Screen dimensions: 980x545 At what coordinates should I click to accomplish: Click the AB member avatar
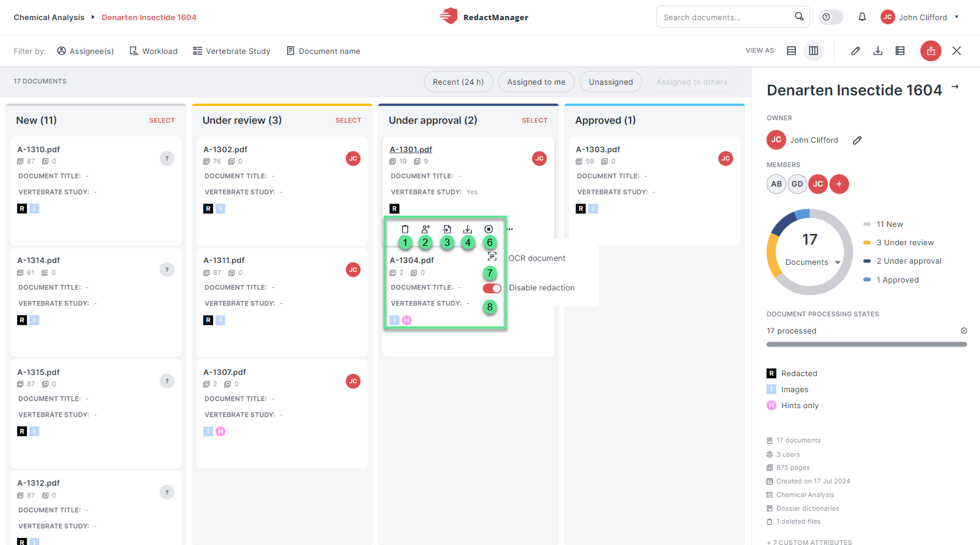[x=776, y=184]
